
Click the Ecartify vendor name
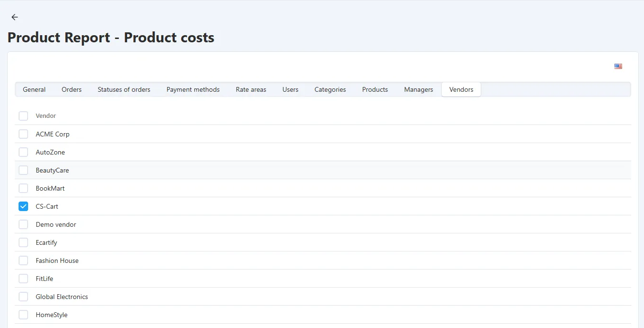[x=46, y=242]
